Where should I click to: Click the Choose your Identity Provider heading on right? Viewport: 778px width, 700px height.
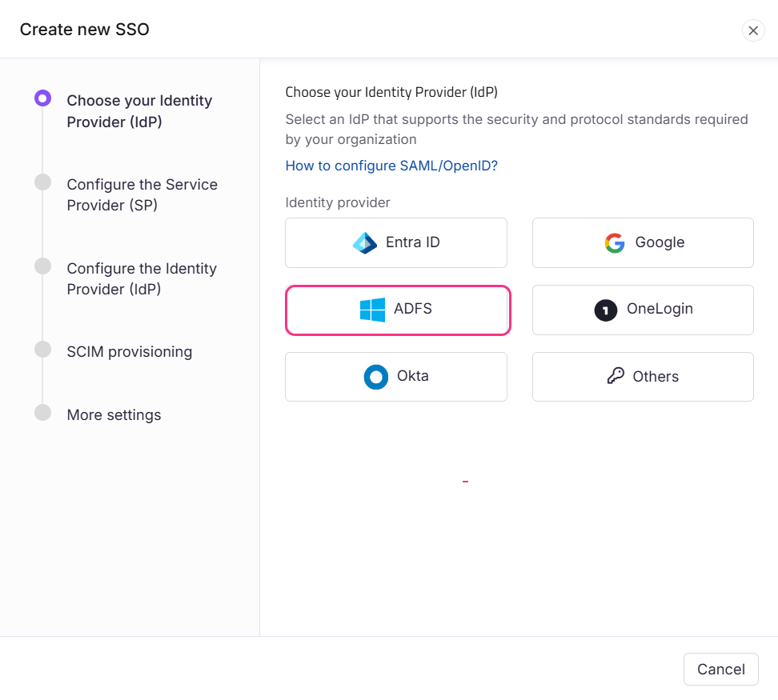point(391,92)
